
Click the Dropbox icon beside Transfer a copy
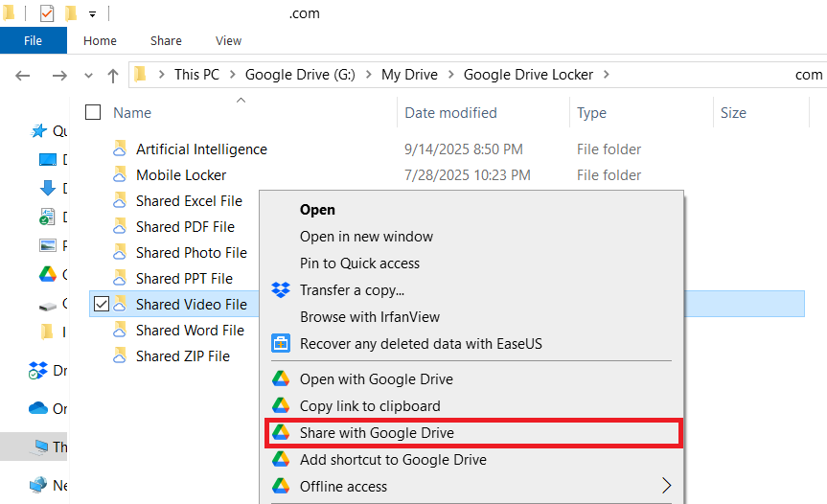281,290
